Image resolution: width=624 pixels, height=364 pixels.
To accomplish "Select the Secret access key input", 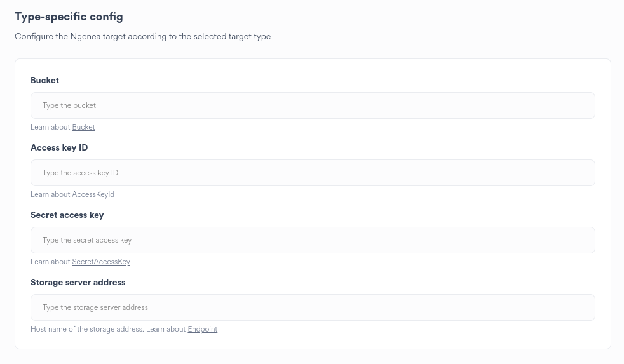I will click(x=313, y=240).
